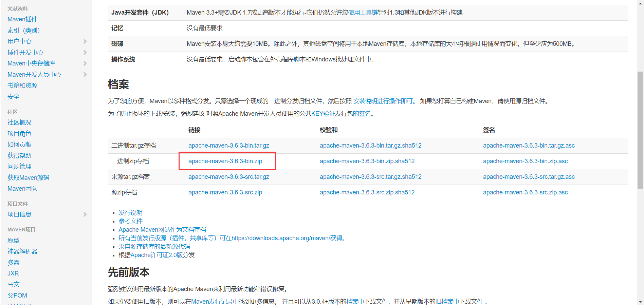The height and width of the screenshot is (305, 644).
Task: Download apache-maven-3.6.3-src.tar.gz
Action: pyautogui.click(x=229, y=177)
